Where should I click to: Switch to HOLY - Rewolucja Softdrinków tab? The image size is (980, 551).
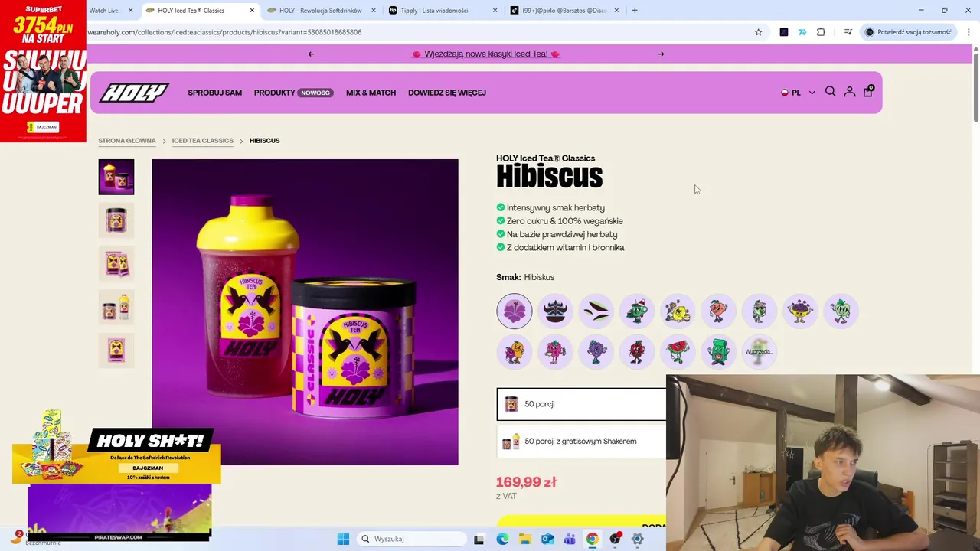[321, 11]
